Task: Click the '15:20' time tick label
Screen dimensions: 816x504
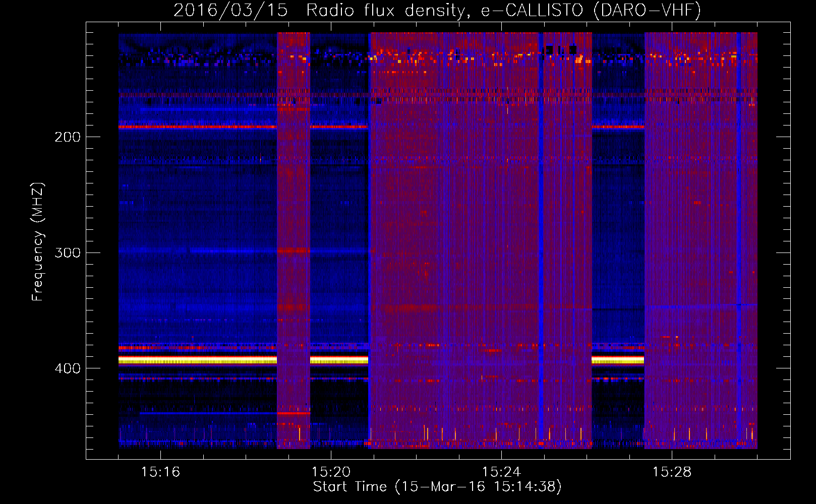Action: tap(331, 472)
